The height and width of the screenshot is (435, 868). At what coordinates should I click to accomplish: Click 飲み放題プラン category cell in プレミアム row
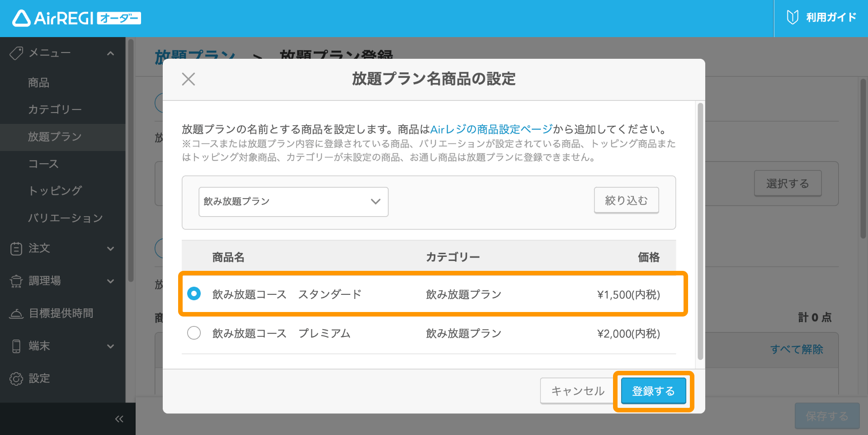463,333
